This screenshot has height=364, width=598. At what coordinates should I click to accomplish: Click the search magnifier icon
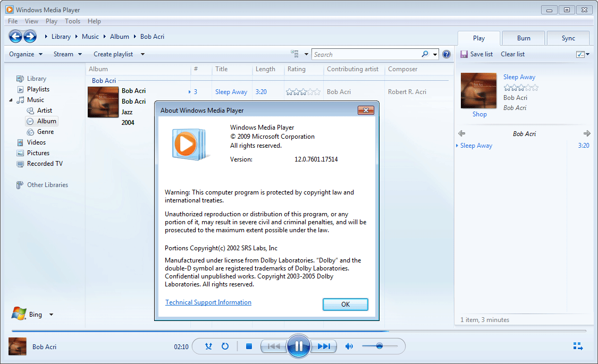(x=425, y=54)
